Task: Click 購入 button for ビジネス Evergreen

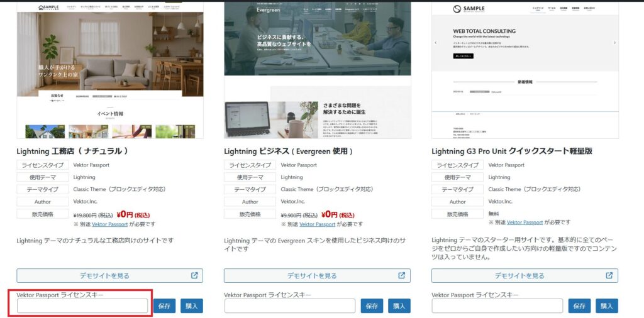Action: [x=399, y=306]
